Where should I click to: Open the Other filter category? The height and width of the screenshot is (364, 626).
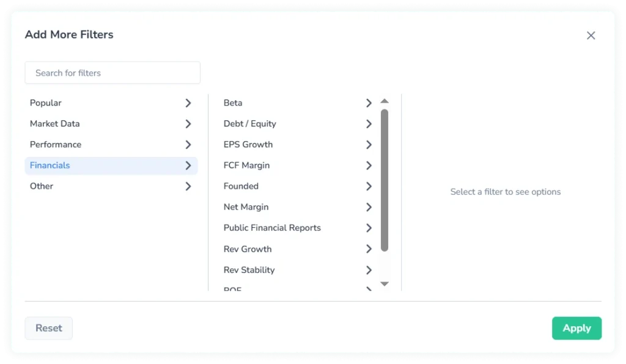click(x=110, y=186)
